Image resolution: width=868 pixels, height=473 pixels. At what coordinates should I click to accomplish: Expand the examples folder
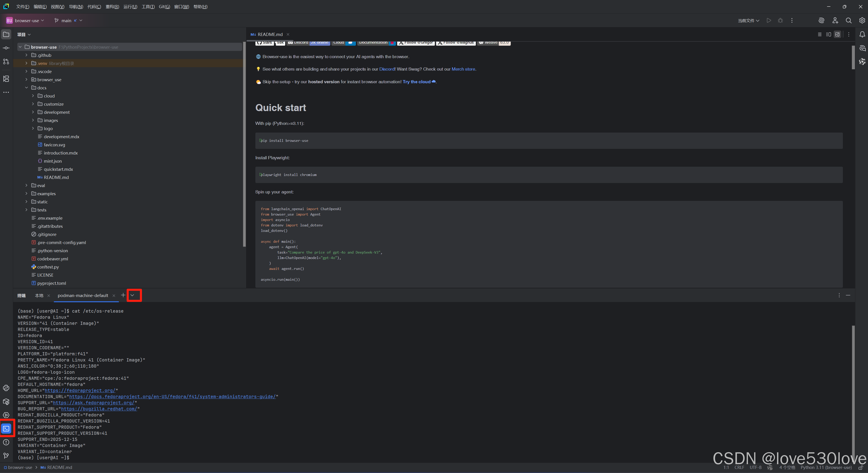[26, 194]
